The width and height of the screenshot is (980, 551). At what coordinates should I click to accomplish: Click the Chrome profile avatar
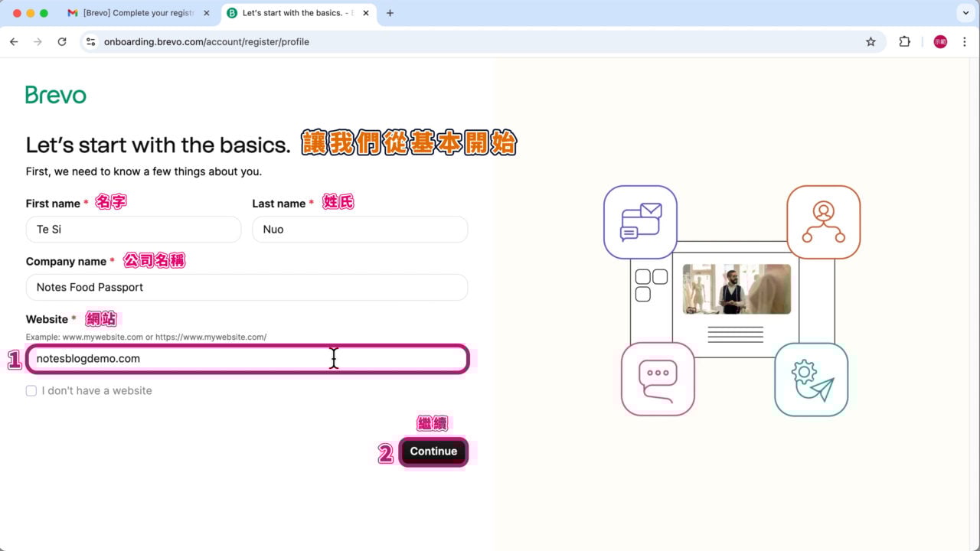(x=939, y=41)
